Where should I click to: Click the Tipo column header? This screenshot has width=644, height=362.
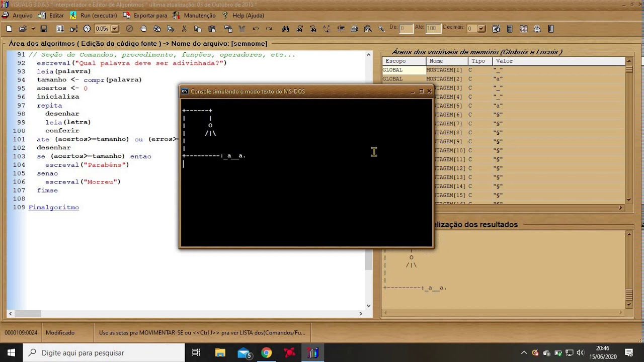480,61
